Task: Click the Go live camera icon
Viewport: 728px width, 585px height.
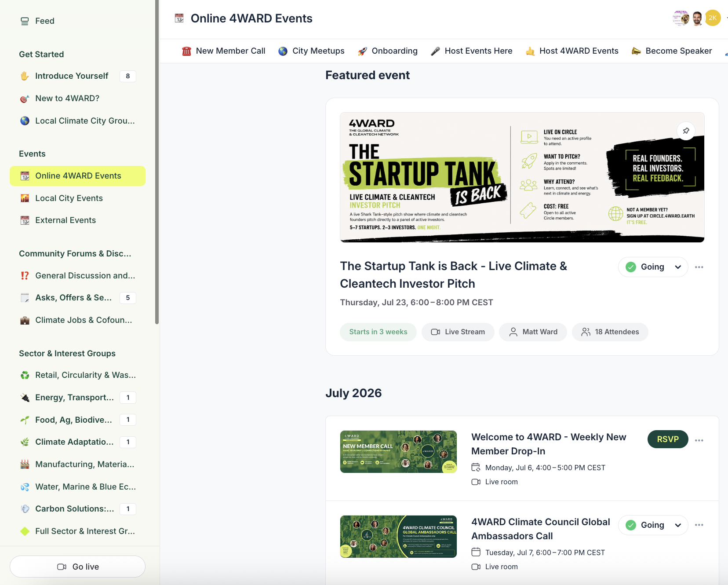Action: point(62,567)
